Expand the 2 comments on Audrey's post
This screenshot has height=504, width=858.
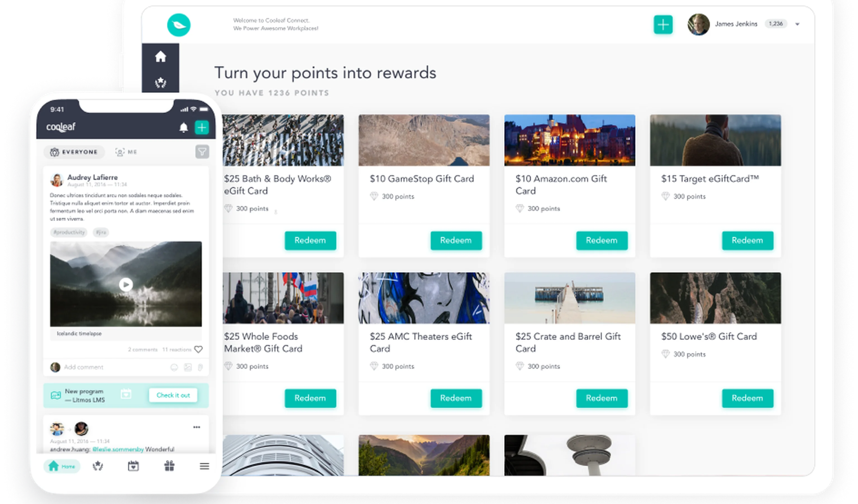[x=142, y=349]
